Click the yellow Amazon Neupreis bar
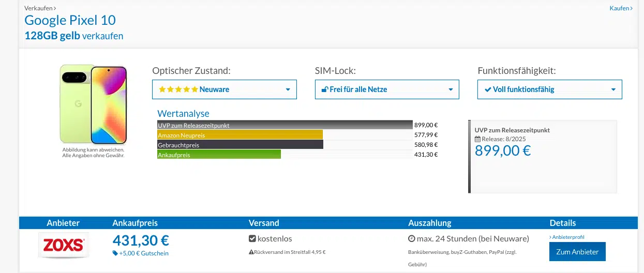Viewport: 644px width, 273px height. [x=239, y=135]
